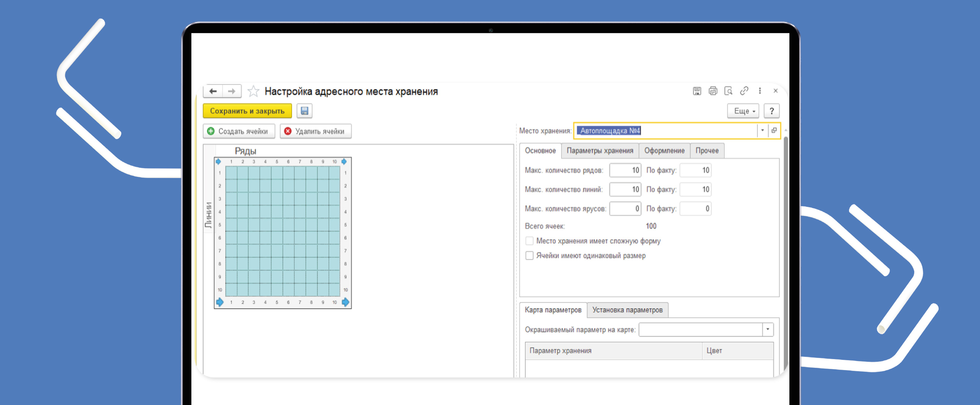Viewport: 980px width, 405px height.
Task: Click 'Создать ячейки' button
Action: (x=238, y=131)
